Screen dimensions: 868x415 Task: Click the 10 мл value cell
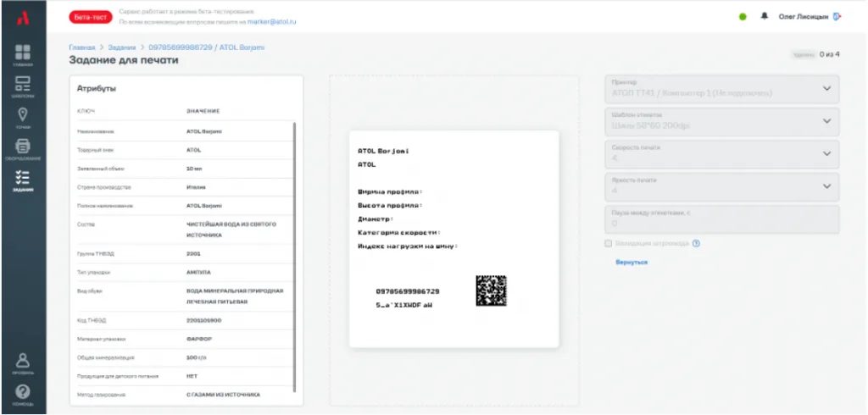pyautogui.click(x=194, y=169)
